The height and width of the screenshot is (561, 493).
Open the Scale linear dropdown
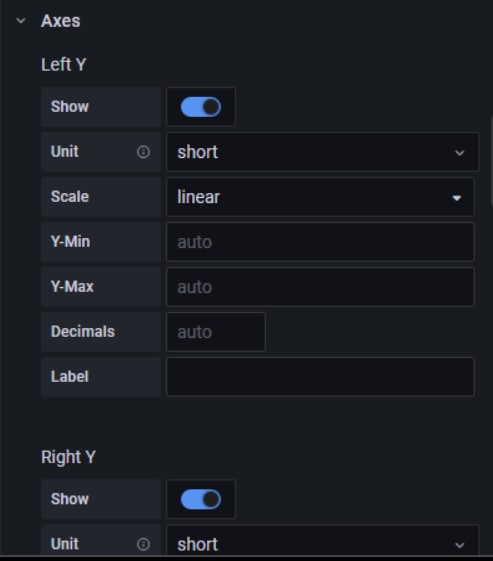coord(320,197)
